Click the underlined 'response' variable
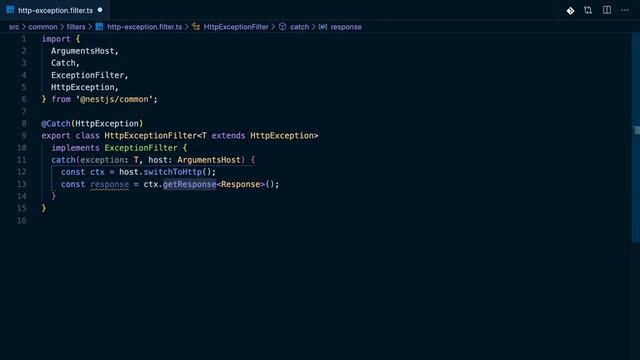Screen dimensions: 640x360 (x=109, y=184)
